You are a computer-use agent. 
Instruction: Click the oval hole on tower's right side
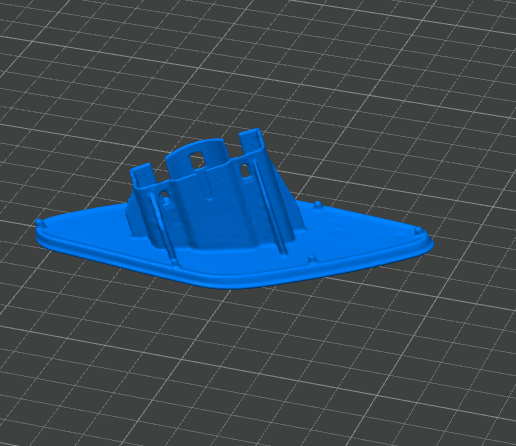[245, 170]
